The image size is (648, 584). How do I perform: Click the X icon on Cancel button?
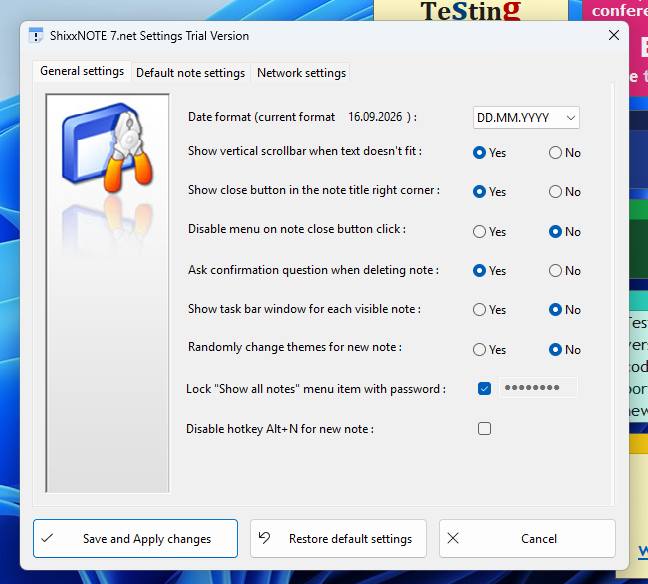453,538
